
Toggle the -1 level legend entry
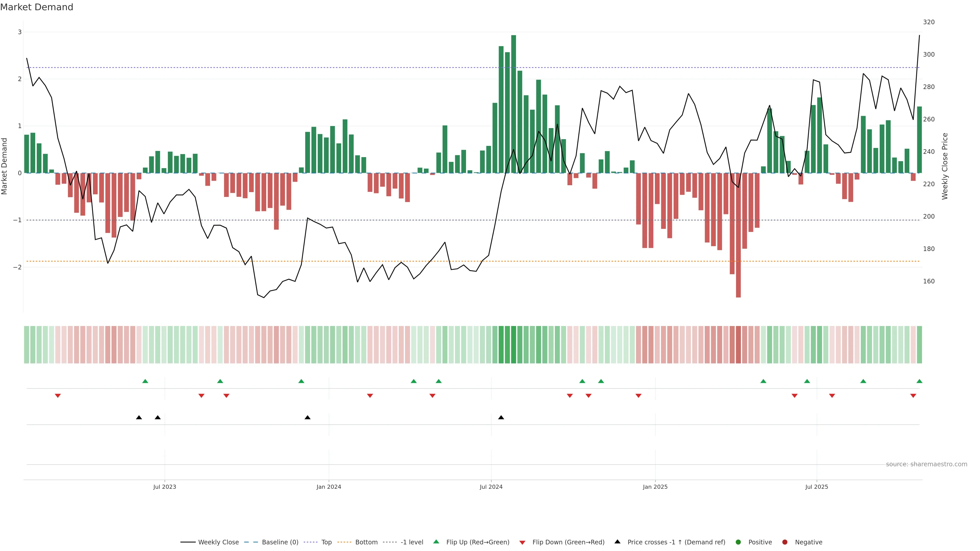pos(412,542)
